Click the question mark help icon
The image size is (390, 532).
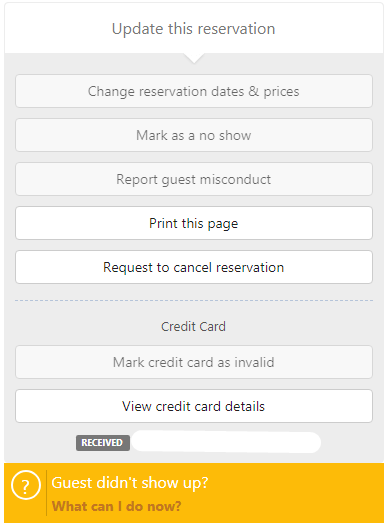click(26, 485)
